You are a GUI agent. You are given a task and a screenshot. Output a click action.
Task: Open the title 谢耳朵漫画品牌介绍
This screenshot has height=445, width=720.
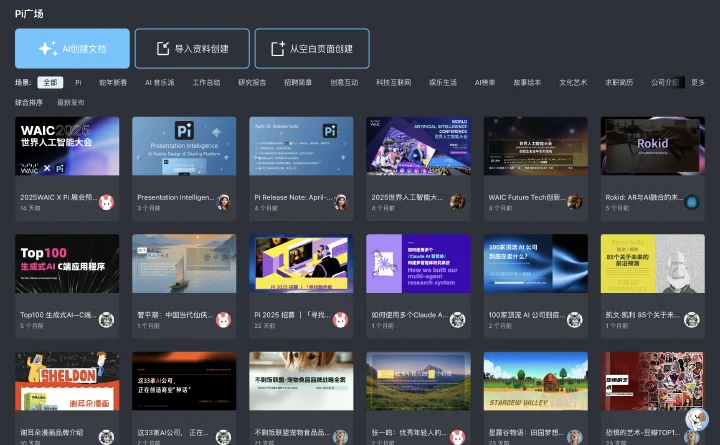pos(51,433)
